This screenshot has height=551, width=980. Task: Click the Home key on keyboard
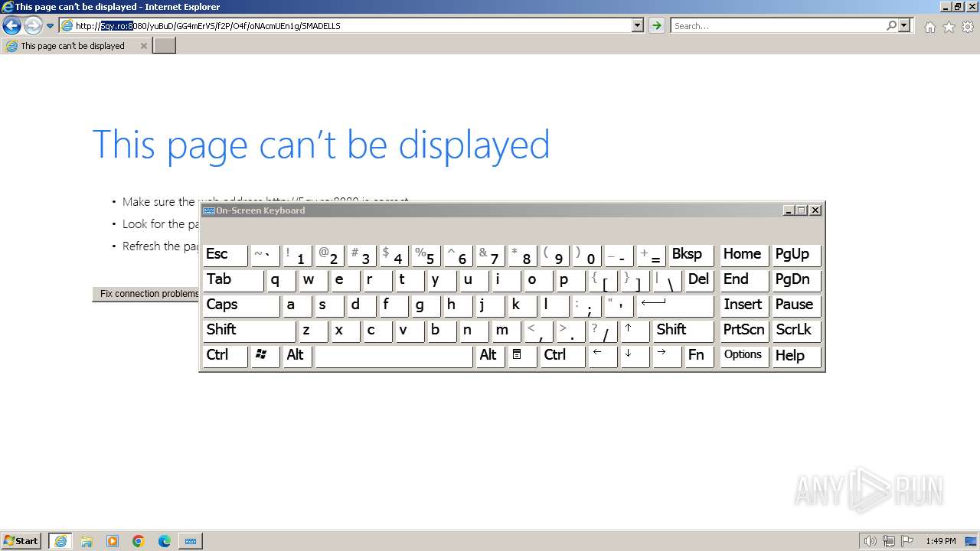744,255
